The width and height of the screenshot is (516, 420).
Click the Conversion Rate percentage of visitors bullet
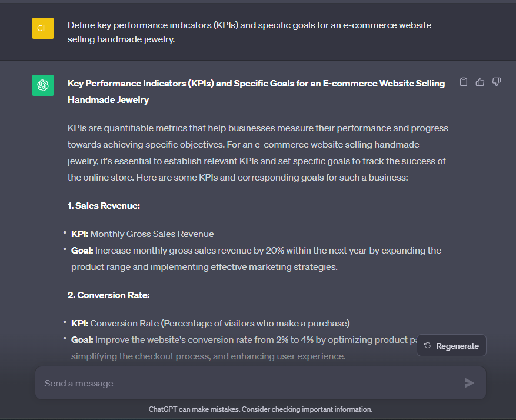210,324
